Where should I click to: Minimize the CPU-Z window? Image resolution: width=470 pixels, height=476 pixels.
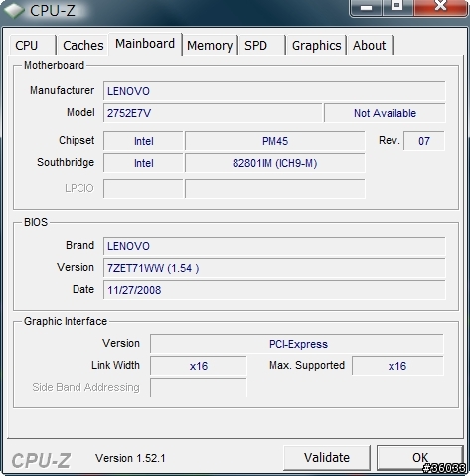tap(366, 7)
